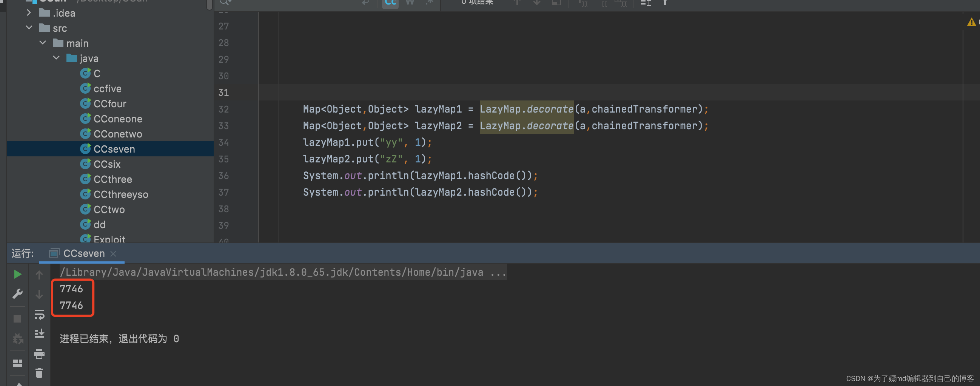Click the "zZ" string in lazyMap2.put
This screenshot has height=386, width=980.
[x=391, y=159]
